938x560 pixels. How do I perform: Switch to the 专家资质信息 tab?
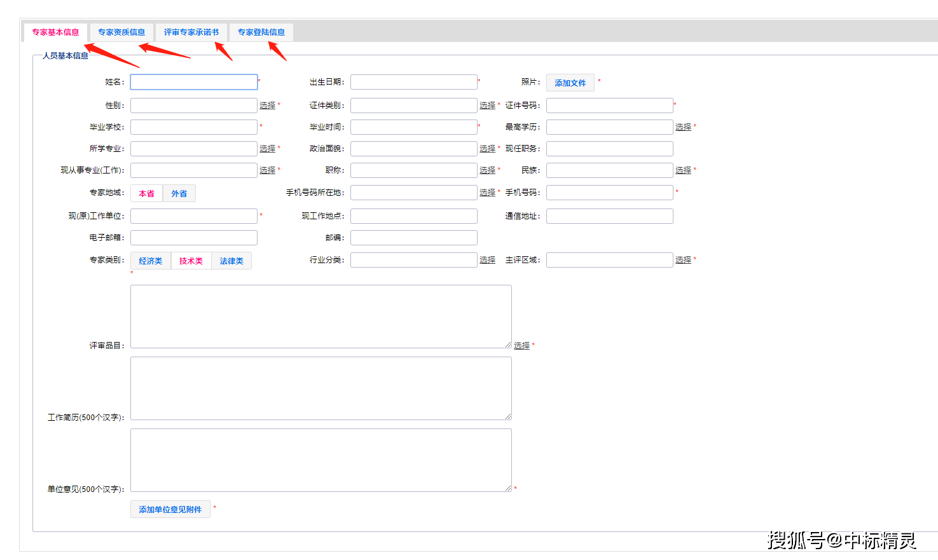click(x=121, y=32)
